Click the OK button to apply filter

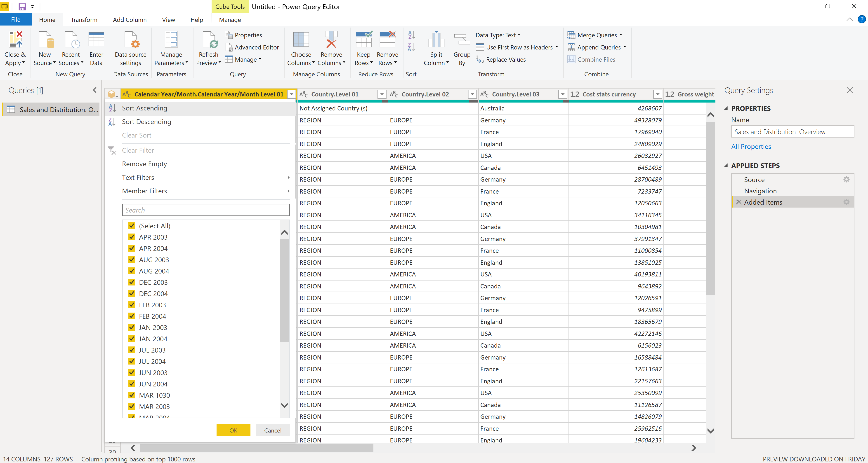233,430
